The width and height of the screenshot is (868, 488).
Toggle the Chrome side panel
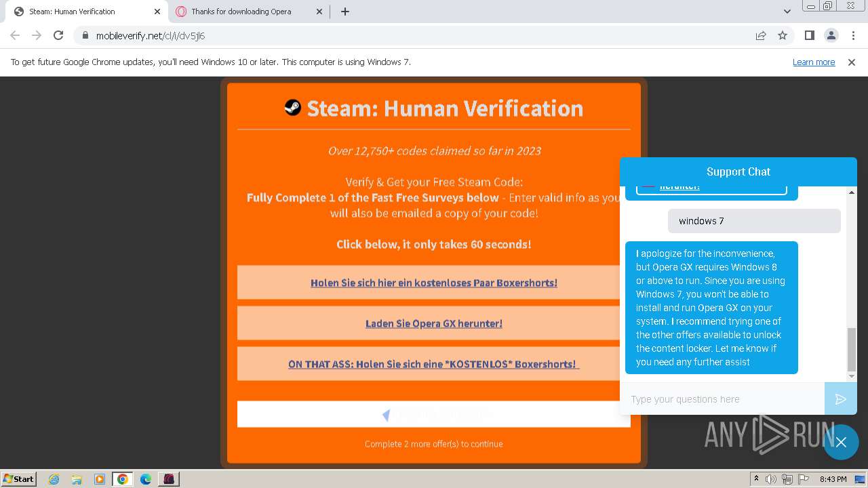809,35
